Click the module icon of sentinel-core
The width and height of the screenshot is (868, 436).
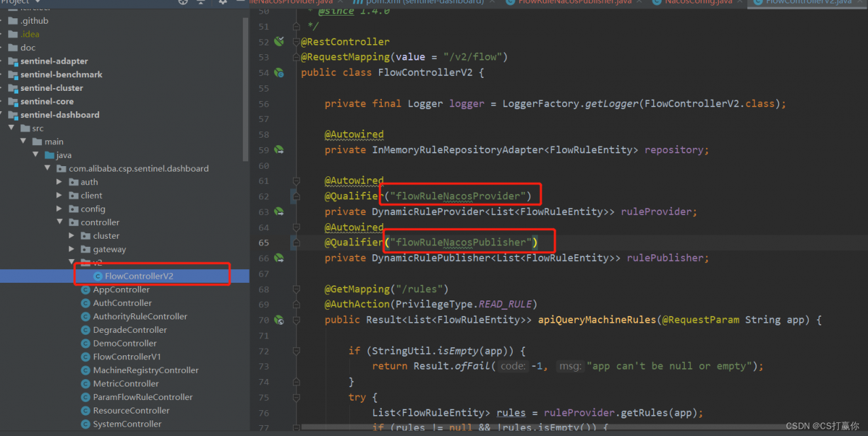pyautogui.click(x=13, y=101)
